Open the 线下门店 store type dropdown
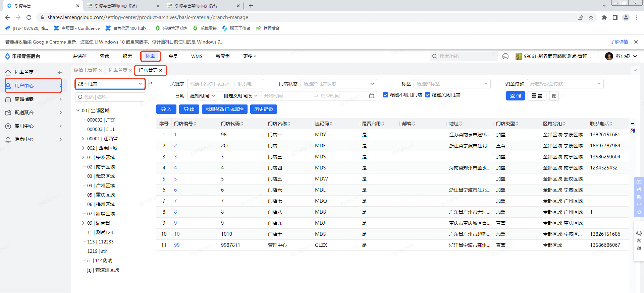This screenshot has height=293, width=644. tap(110, 84)
